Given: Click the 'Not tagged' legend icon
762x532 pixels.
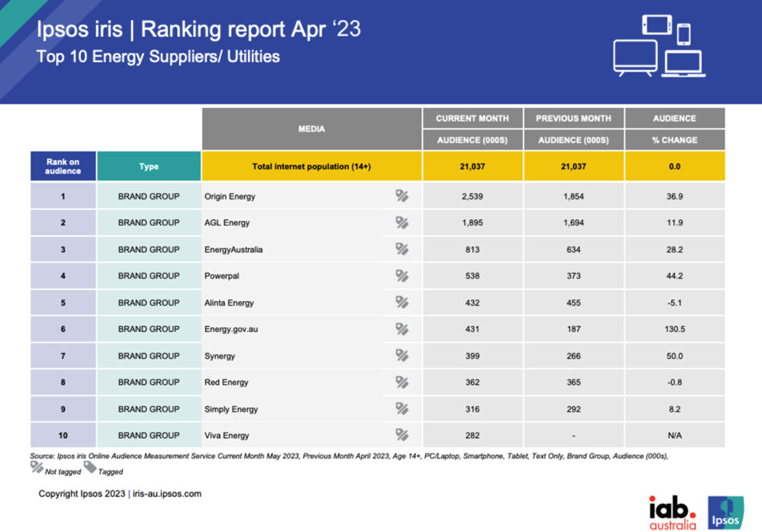Looking at the screenshot, I should pyautogui.click(x=36, y=467).
